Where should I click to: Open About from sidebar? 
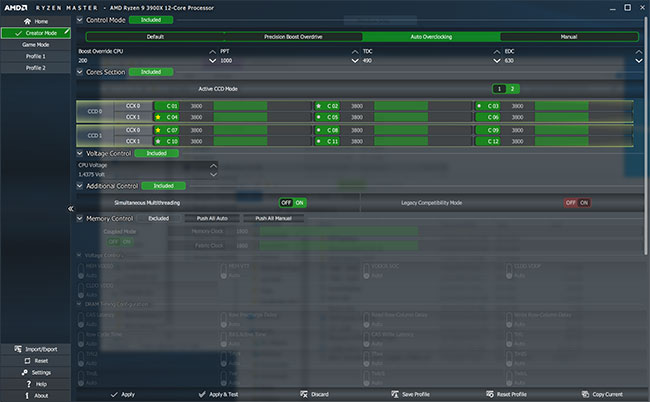pos(36,395)
